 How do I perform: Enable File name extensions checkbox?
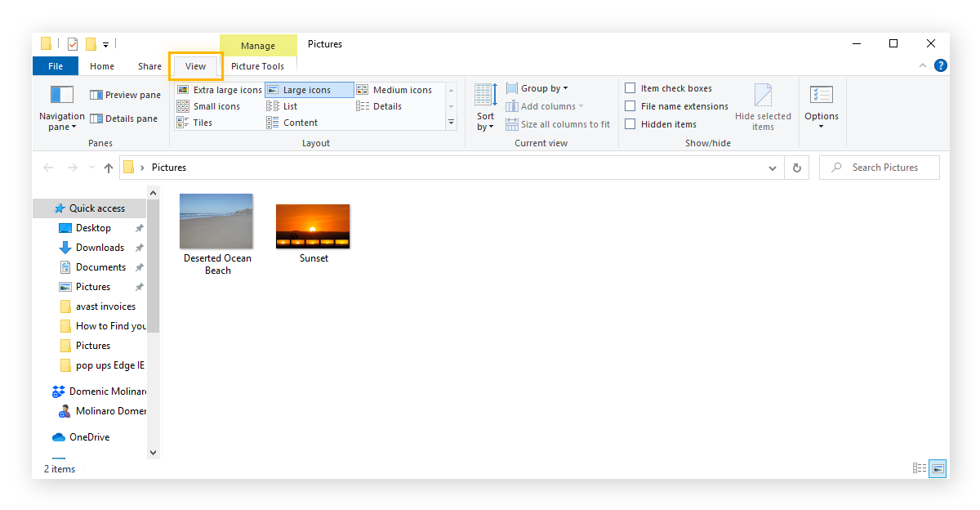(x=630, y=106)
